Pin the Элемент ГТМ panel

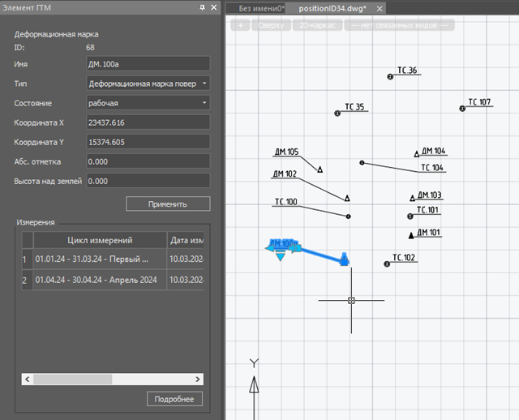coord(202,7)
